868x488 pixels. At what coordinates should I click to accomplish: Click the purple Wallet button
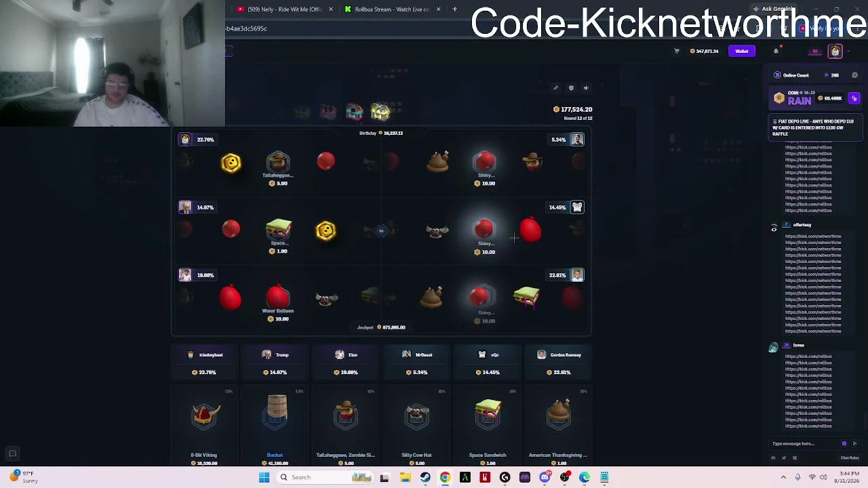tap(741, 51)
